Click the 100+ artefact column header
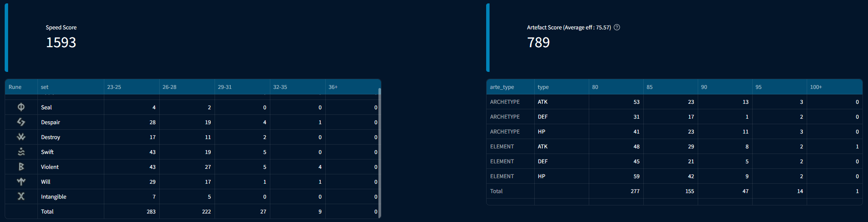This screenshot has width=868, height=222. coord(816,87)
